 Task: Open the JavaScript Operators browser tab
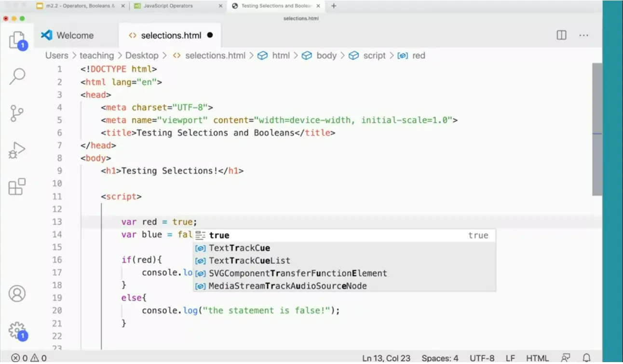(x=168, y=6)
